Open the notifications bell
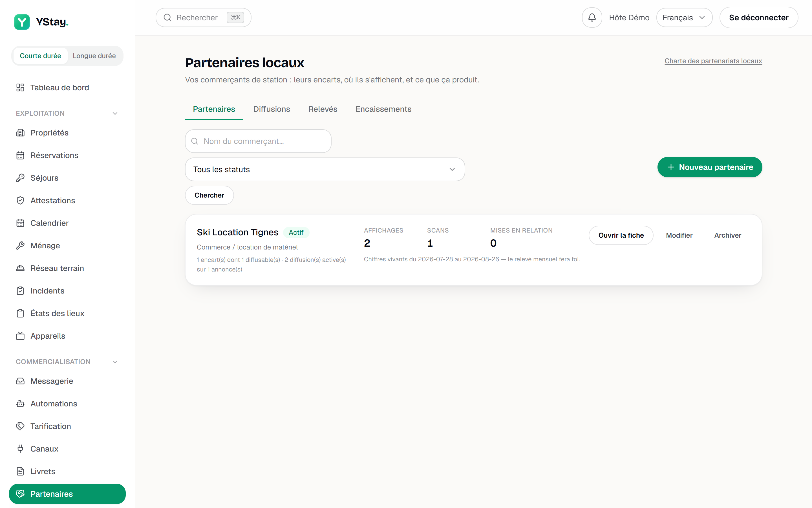This screenshot has height=508, width=812. coord(592,17)
